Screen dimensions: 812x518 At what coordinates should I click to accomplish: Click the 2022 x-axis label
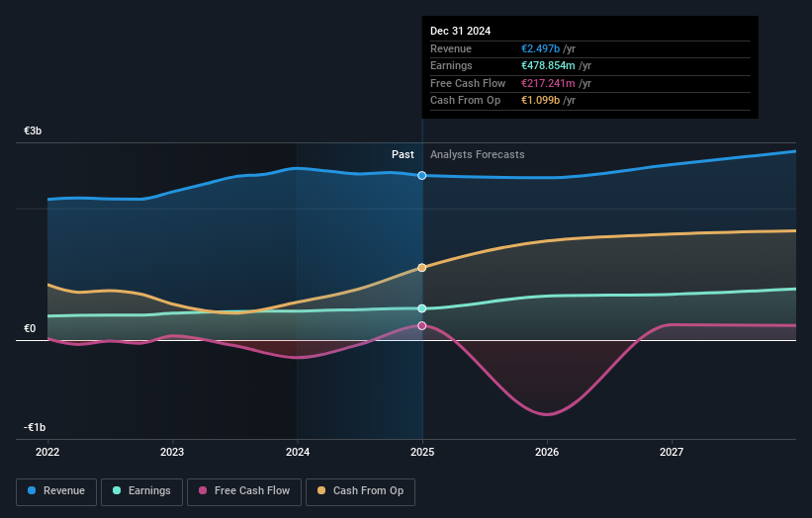click(47, 452)
